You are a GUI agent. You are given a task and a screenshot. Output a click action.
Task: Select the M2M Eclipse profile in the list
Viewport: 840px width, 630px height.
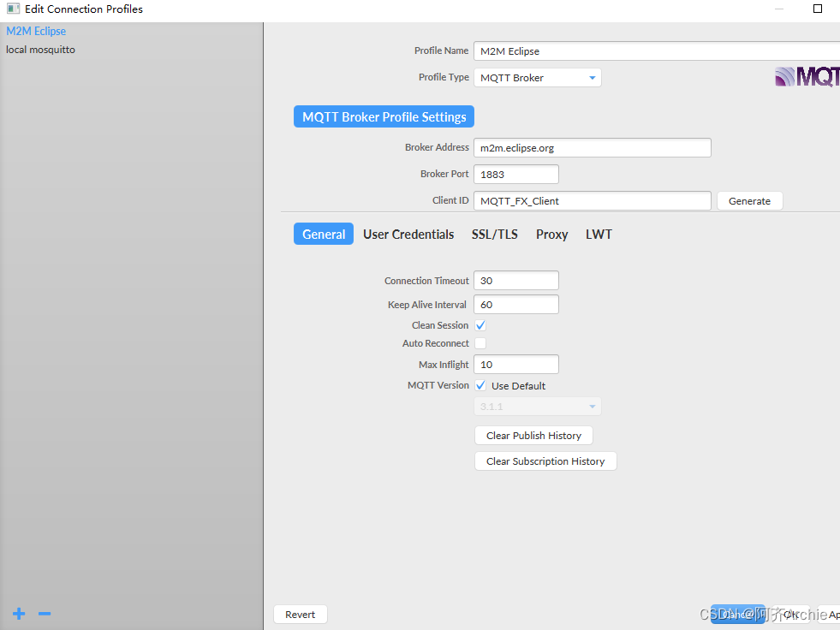[36, 31]
